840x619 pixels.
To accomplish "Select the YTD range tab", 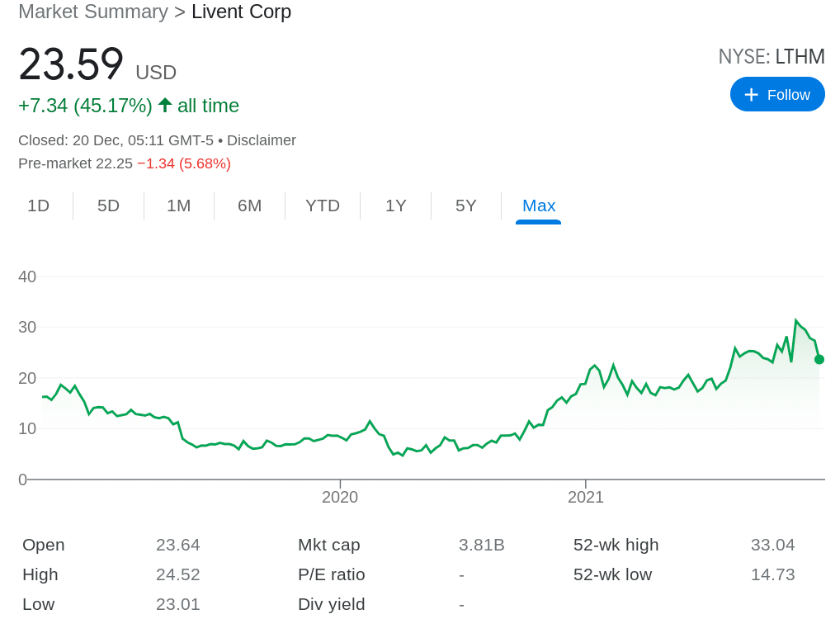I will click(x=322, y=206).
